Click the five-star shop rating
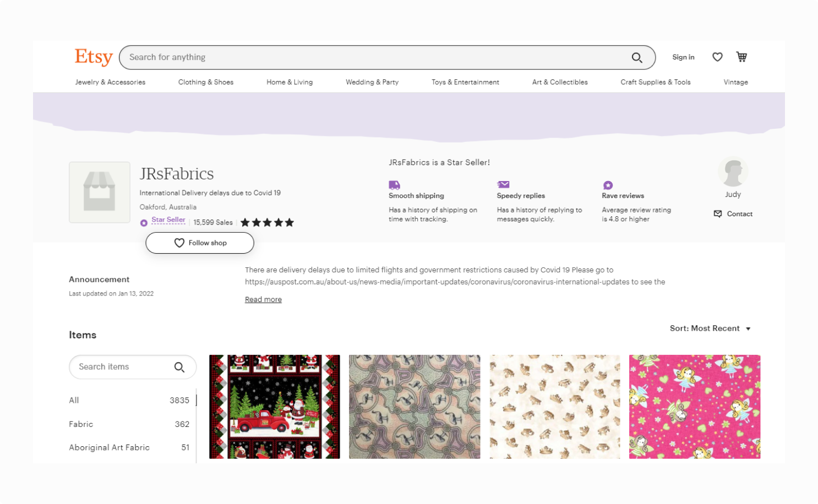818x504 pixels. click(267, 222)
